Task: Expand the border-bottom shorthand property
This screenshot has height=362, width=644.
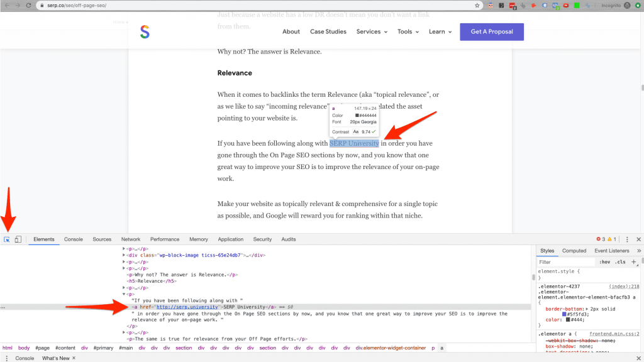Action: click(x=587, y=309)
